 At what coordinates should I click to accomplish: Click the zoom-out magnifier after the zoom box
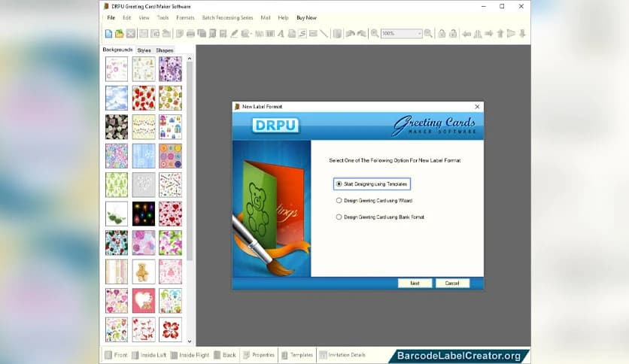428,34
